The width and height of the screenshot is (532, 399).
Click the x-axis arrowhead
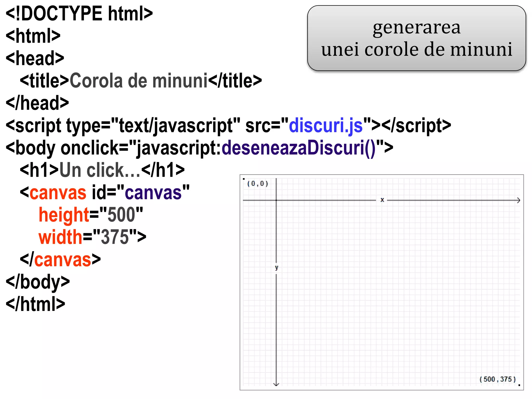coord(518,200)
